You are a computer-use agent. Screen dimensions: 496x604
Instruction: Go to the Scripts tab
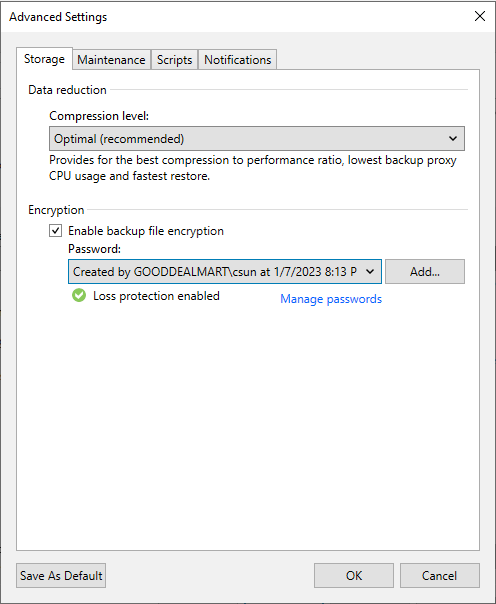(174, 60)
